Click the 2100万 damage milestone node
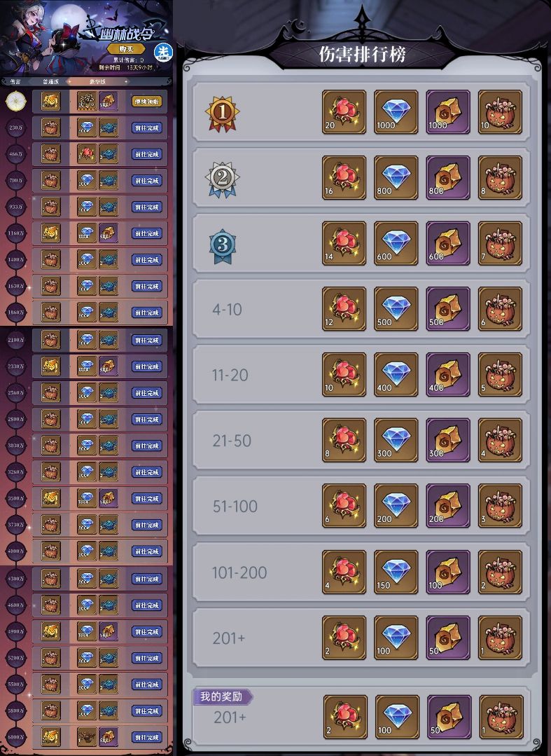Image resolution: width=551 pixels, height=756 pixels. [x=16, y=340]
